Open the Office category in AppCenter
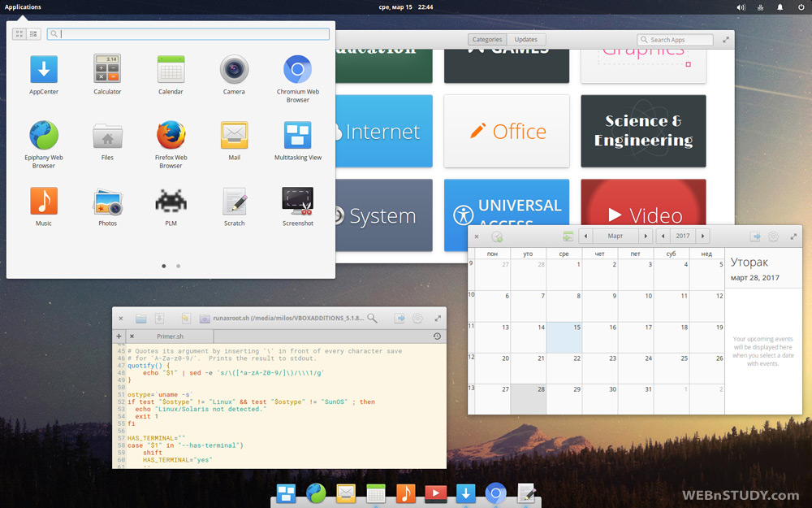 point(507,131)
